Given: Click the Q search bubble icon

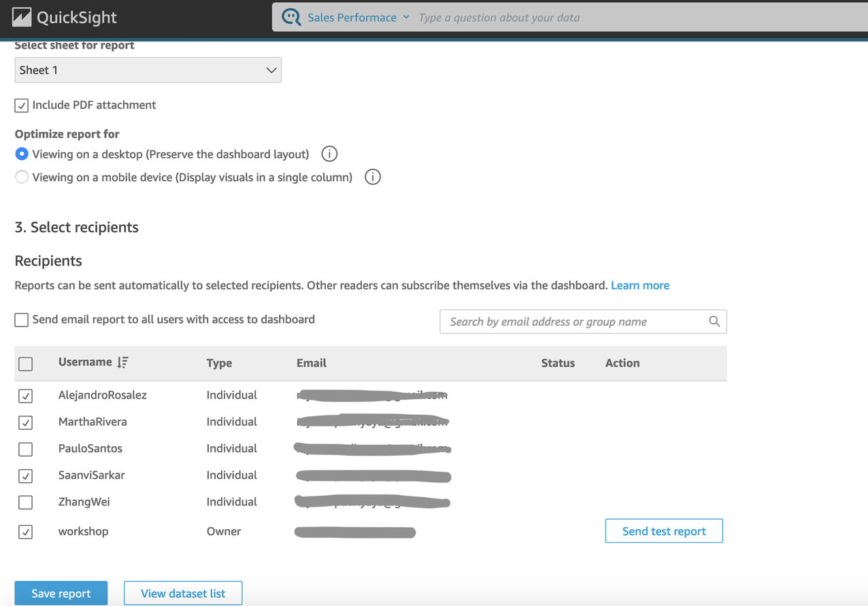Looking at the screenshot, I should (291, 17).
